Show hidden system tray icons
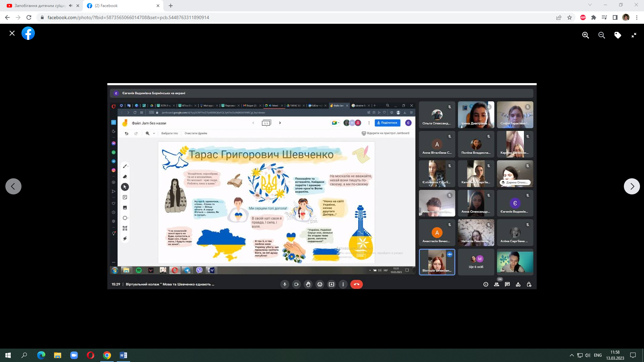 click(572, 355)
